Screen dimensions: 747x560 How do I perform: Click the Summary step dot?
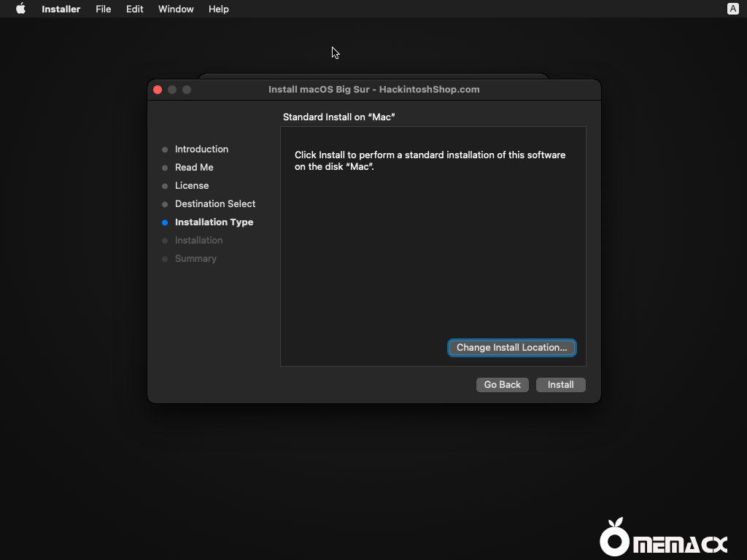[x=164, y=259]
